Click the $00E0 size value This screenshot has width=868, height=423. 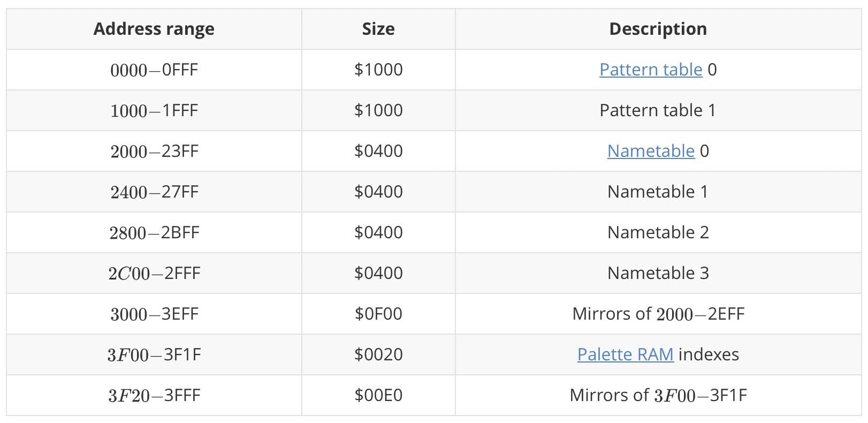click(378, 395)
